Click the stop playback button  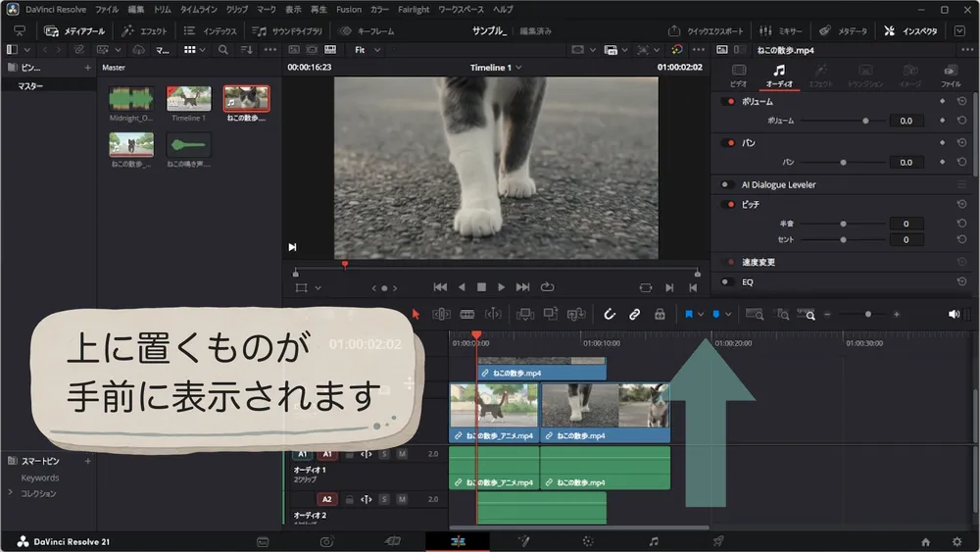481,287
